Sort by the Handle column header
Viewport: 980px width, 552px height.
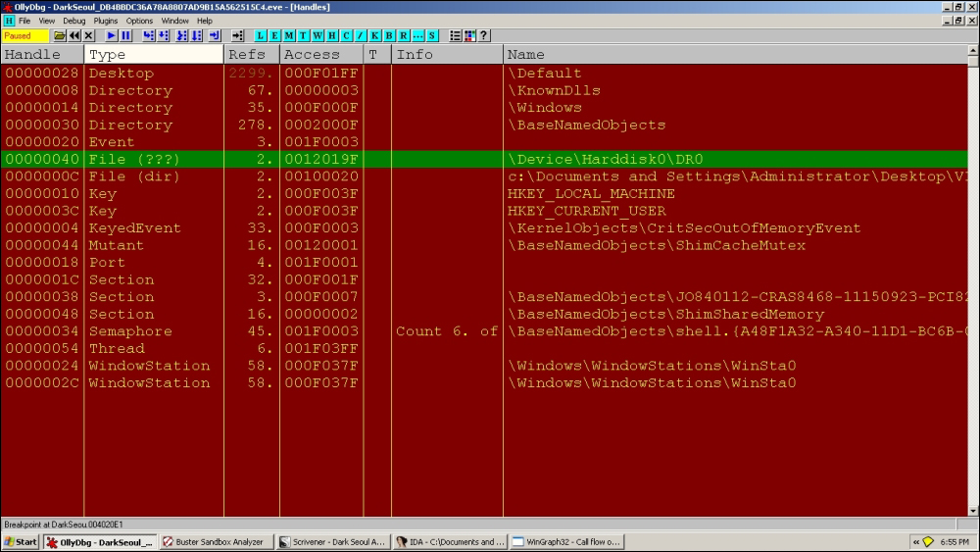(x=42, y=54)
